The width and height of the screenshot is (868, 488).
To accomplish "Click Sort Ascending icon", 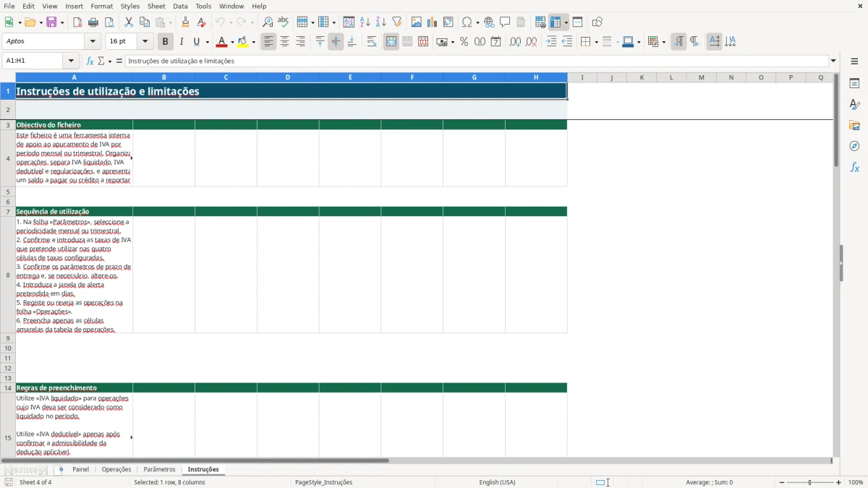I will coord(365,22).
